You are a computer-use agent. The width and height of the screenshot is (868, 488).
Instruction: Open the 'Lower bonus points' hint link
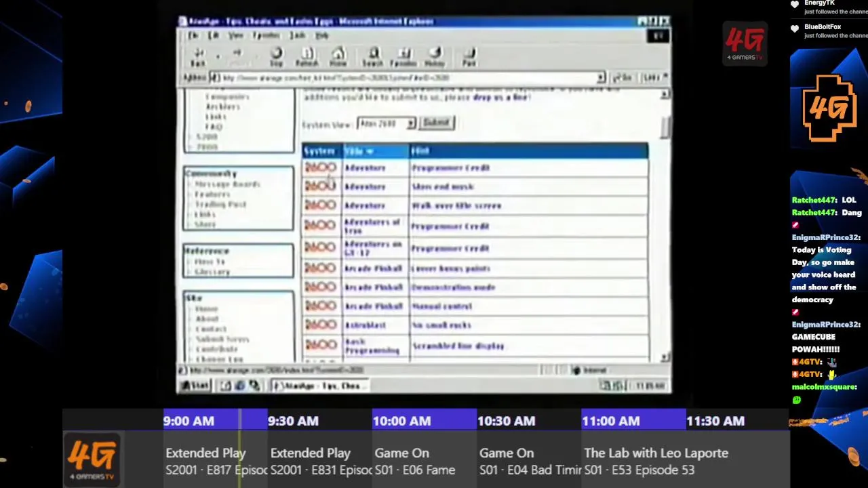[451, 268]
